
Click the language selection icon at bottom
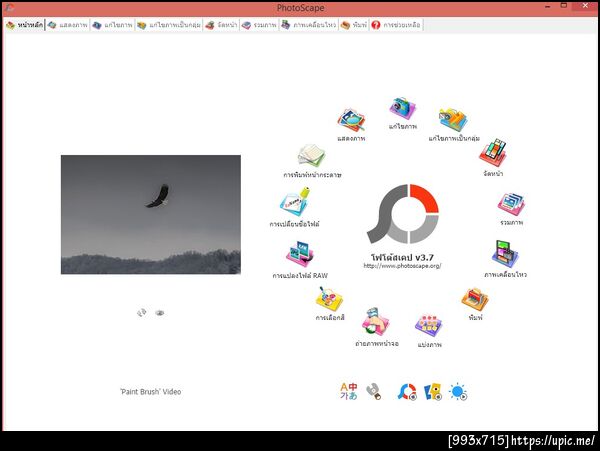coord(349,391)
